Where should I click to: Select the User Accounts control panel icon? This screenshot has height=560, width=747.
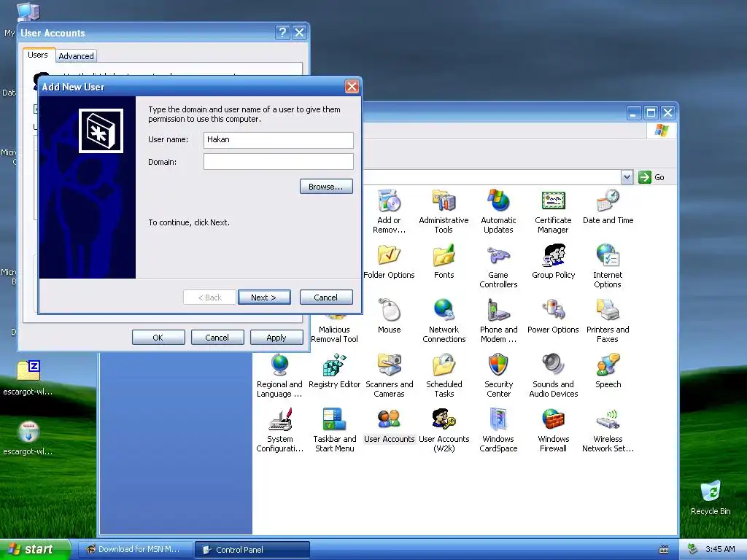[389, 426]
